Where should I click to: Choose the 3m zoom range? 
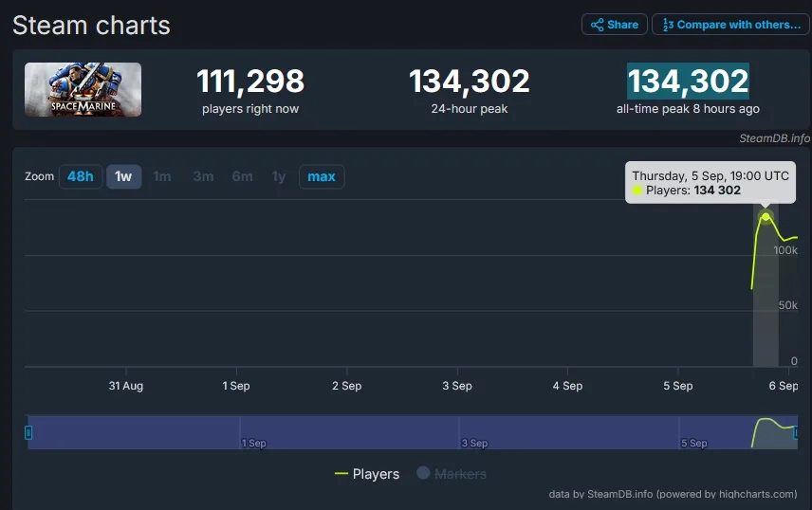coord(203,176)
